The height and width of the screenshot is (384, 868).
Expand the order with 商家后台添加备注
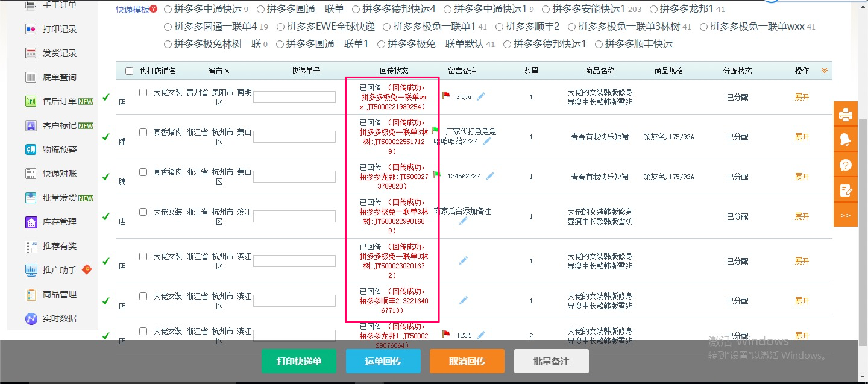tap(802, 216)
